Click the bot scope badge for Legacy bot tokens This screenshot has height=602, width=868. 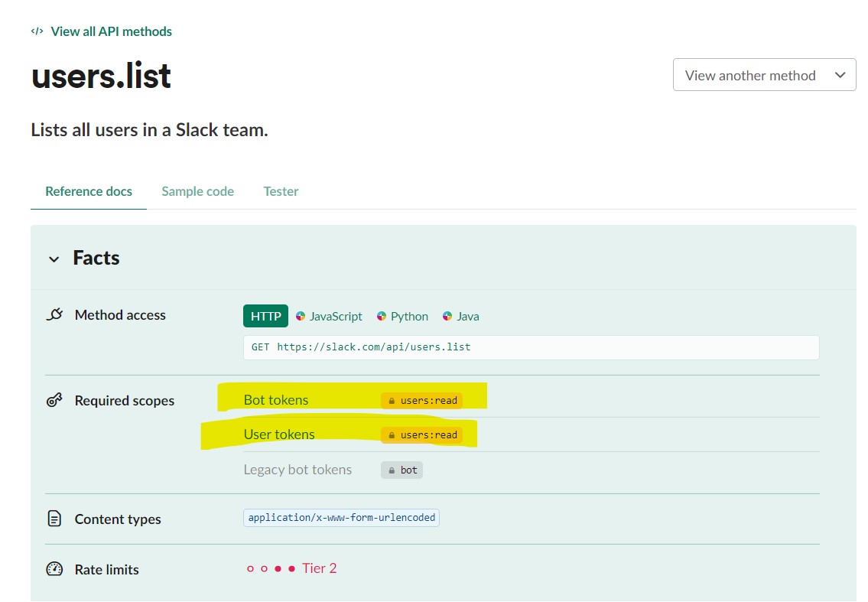tap(402, 470)
